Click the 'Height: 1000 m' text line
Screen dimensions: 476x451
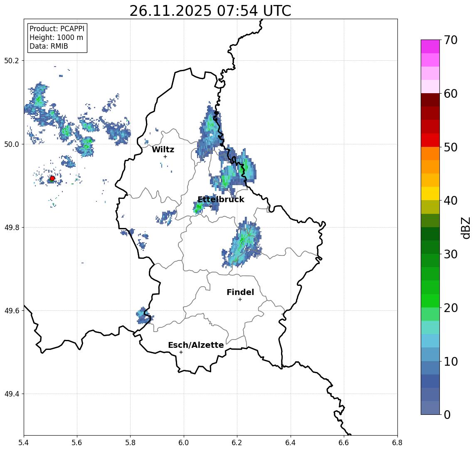tap(56, 37)
